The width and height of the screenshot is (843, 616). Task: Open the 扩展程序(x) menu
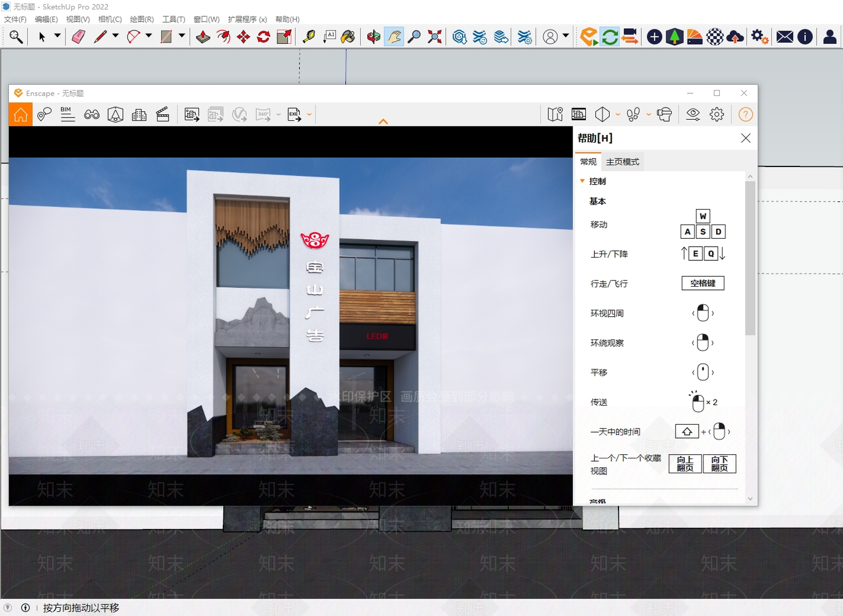point(247,19)
